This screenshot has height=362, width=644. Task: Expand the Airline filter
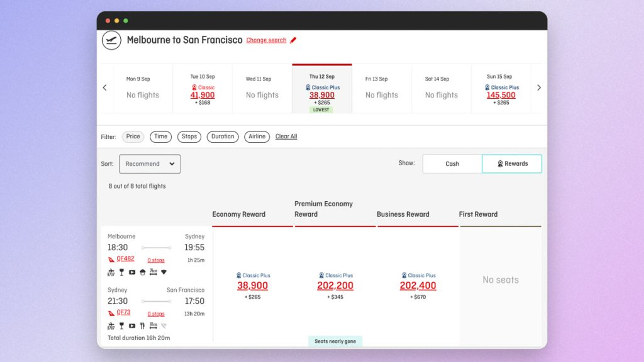pyautogui.click(x=257, y=137)
